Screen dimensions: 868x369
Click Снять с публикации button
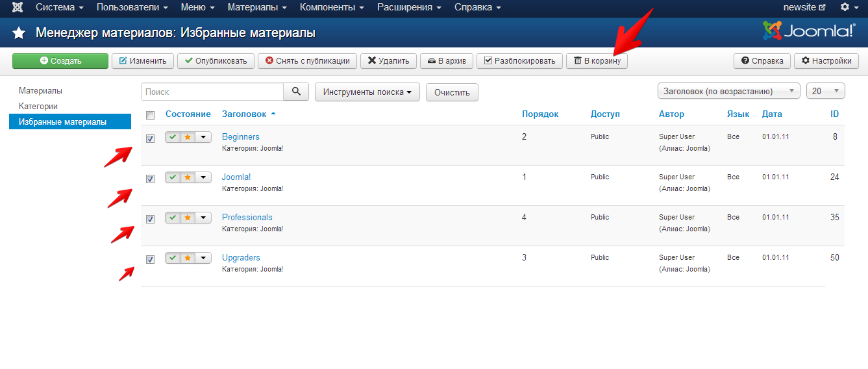pyautogui.click(x=307, y=61)
